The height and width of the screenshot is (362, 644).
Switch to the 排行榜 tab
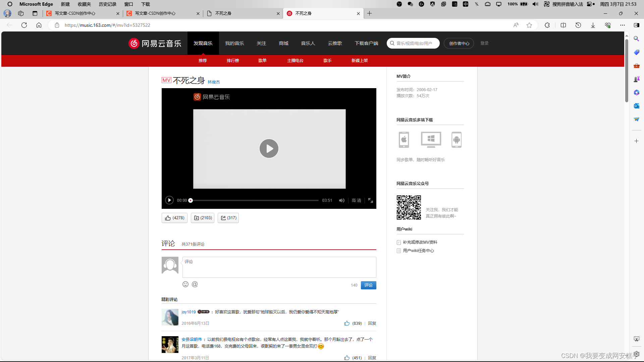click(x=233, y=61)
